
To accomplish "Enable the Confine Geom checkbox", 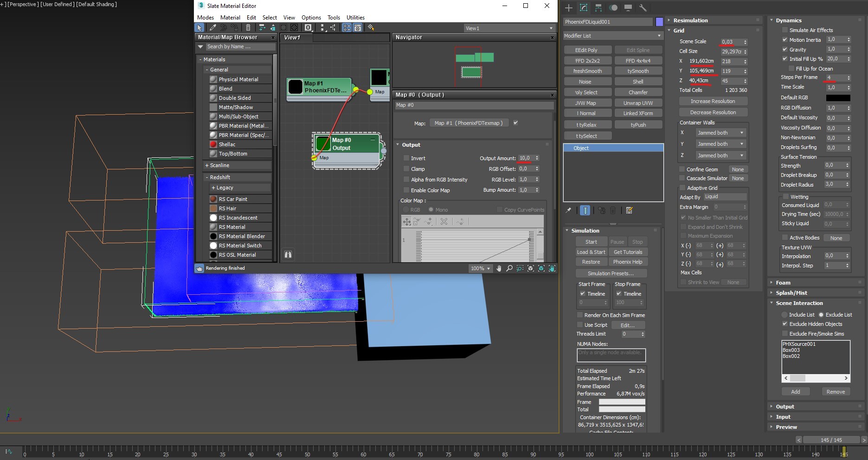I will [x=682, y=169].
